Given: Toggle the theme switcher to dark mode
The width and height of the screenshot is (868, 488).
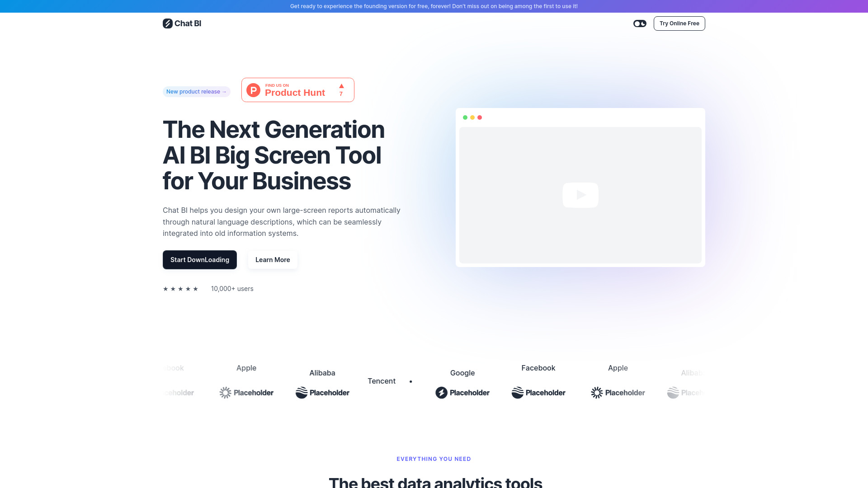Looking at the screenshot, I should (640, 23).
